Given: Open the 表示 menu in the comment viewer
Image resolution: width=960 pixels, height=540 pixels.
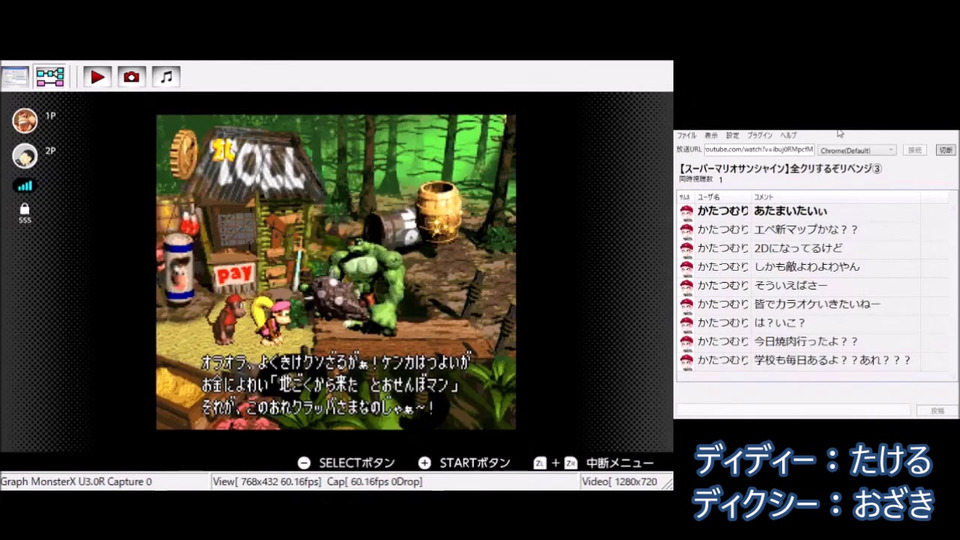Looking at the screenshot, I should 711,135.
